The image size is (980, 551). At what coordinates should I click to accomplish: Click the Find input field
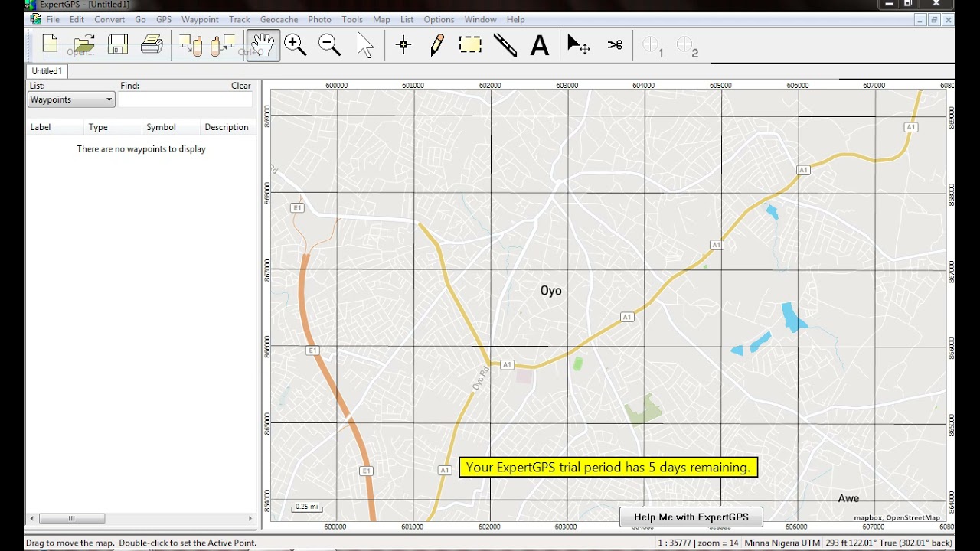pyautogui.click(x=185, y=99)
